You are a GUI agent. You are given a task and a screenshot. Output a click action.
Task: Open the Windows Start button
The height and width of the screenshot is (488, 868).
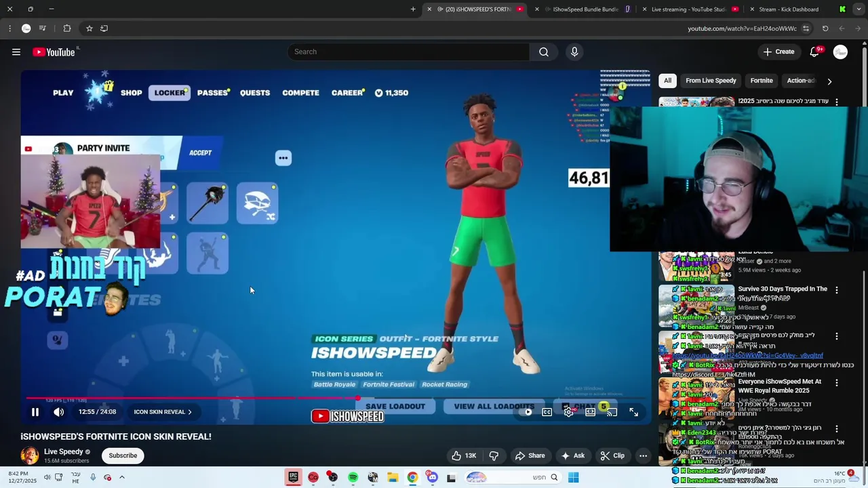(573, 477)
